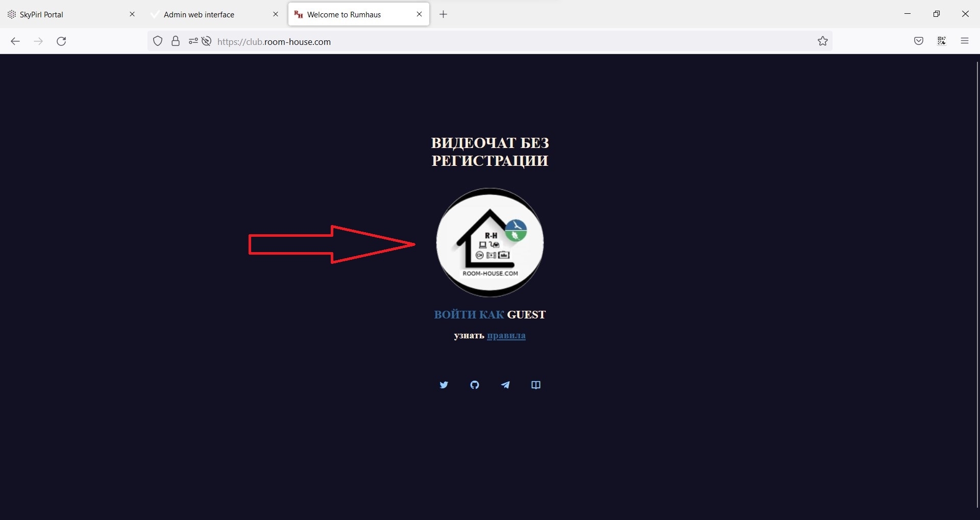
Task: Open the Telegram icon link
Action: click(505, 385)
